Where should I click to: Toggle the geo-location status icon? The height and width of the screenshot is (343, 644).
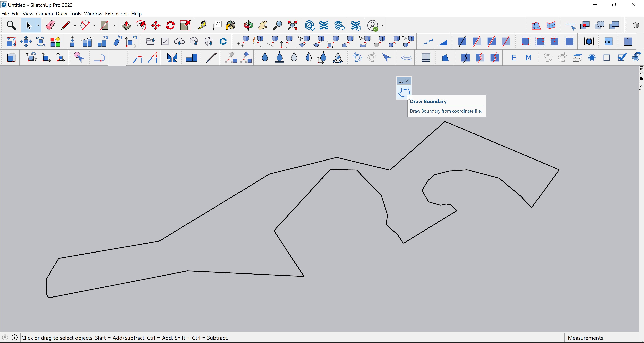click(5, 338)
